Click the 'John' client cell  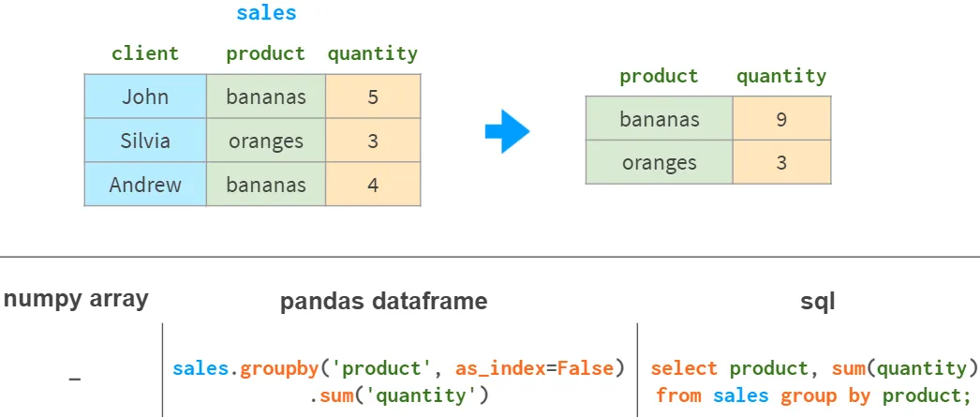(145, 96)
